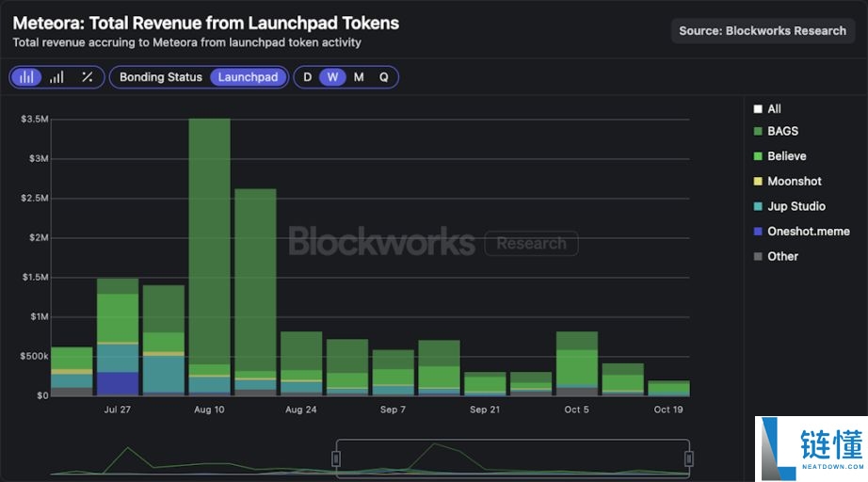Choose the daily D interval
Screen dimensions: 868x482
point(307,77)
